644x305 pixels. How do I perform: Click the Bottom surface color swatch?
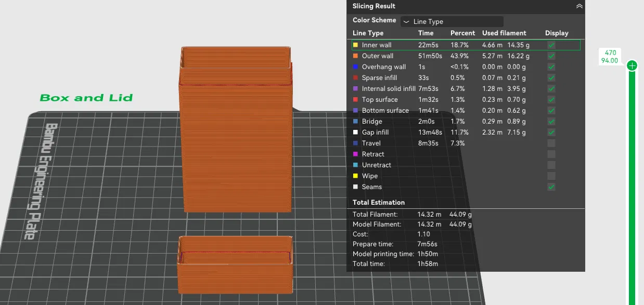tap(355, 111)
